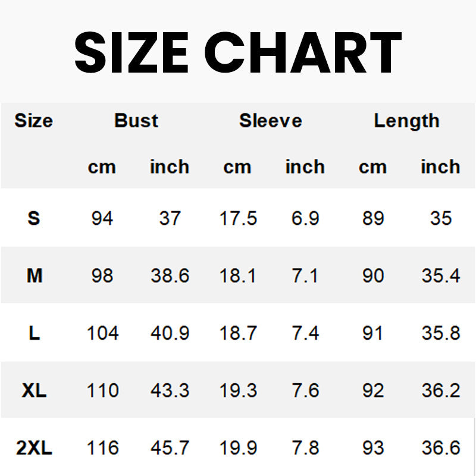Click the Sleeve column header
Image resolution: width=476 pixels, height=476 pixels.
[x=271, y=121]
